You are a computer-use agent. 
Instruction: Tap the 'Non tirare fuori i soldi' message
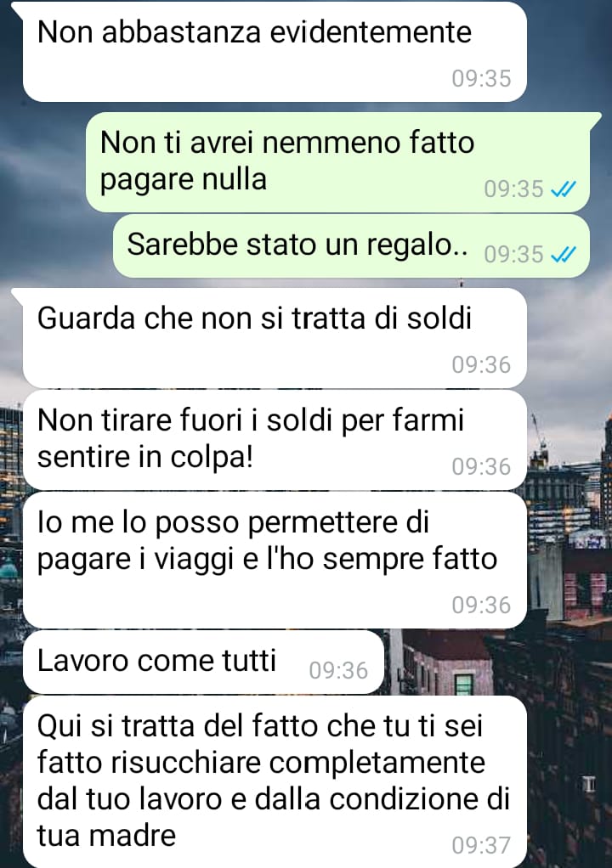pyautogui.click(x=275, y=440)
